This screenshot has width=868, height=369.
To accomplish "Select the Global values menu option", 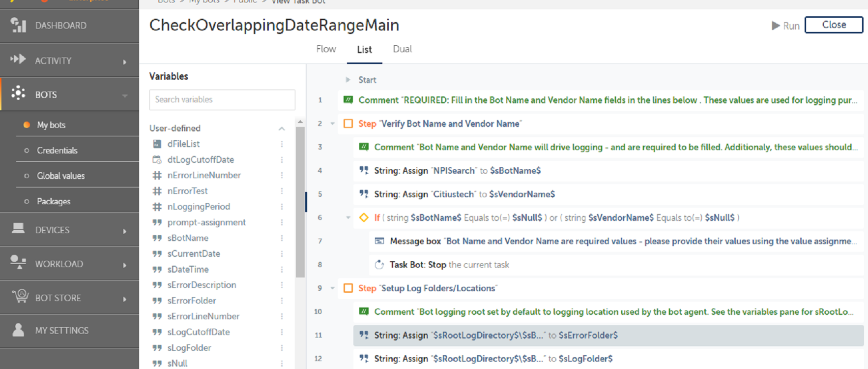I will tap(60, 176).
